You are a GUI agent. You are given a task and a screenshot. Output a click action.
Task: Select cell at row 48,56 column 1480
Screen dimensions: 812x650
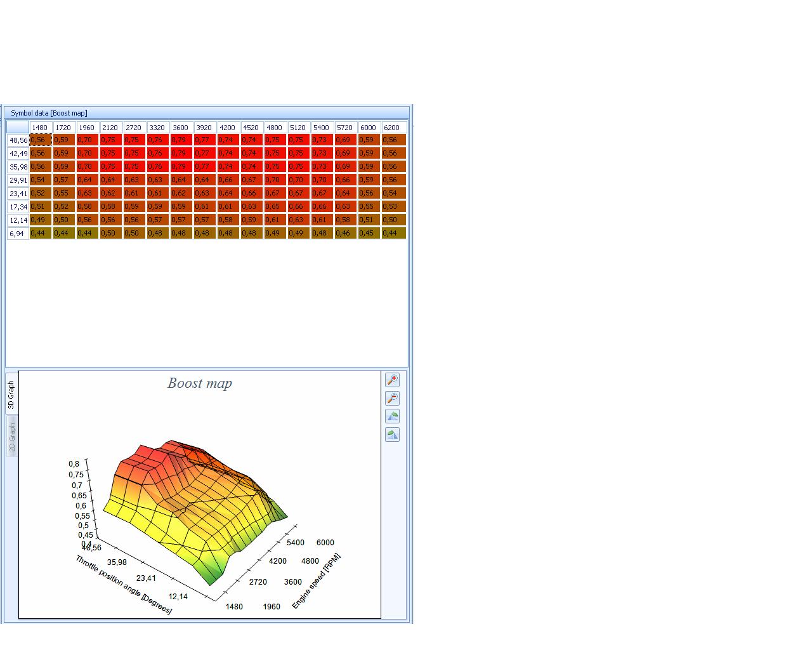[x=41, y=140]
